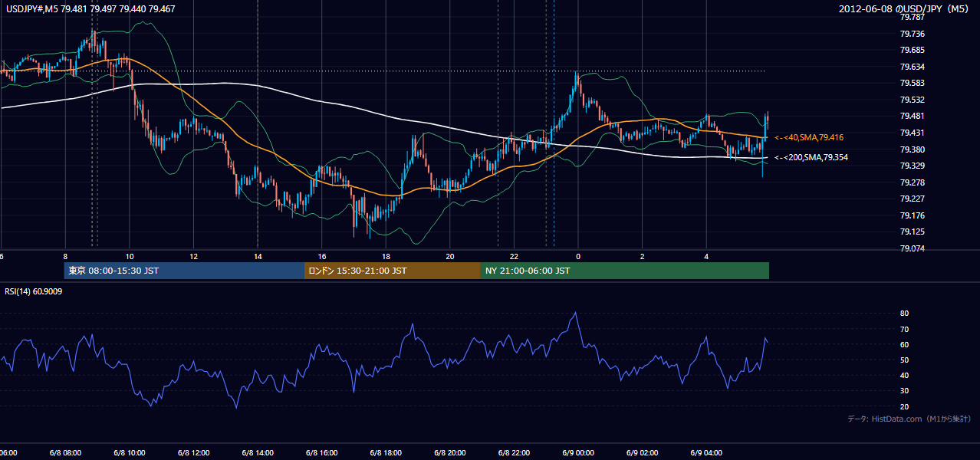Click the 6/8 16:00 date axis label

(x=322, y=453)
